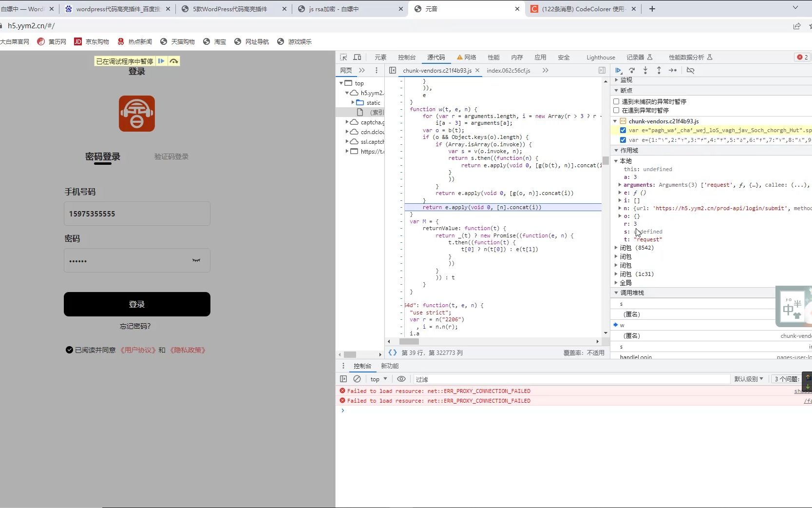Click the app logo on login page
This screenshot has width=812, height=508.
pyautogui.click(x=137, y=114)
